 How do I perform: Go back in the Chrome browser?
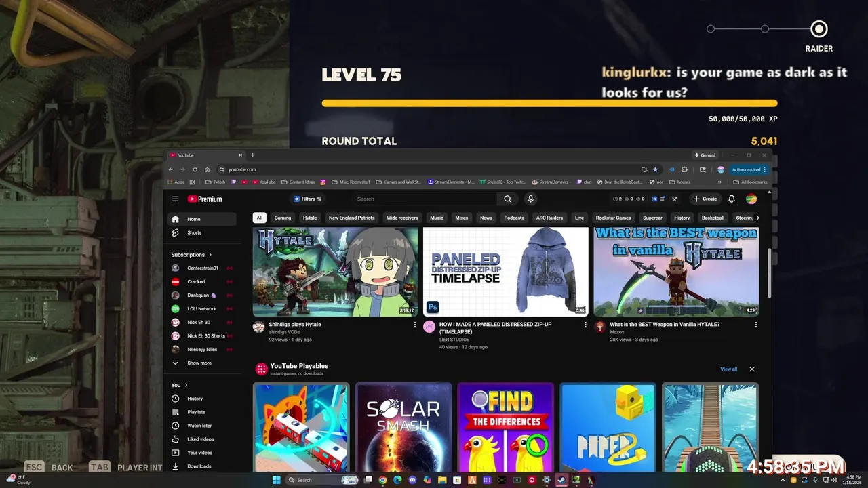[x=171, y=169]
